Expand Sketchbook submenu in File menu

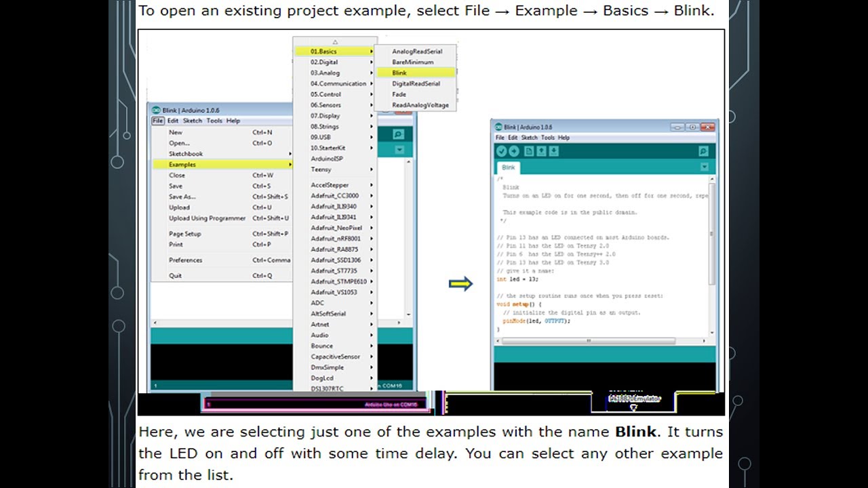tap(222, 154)
